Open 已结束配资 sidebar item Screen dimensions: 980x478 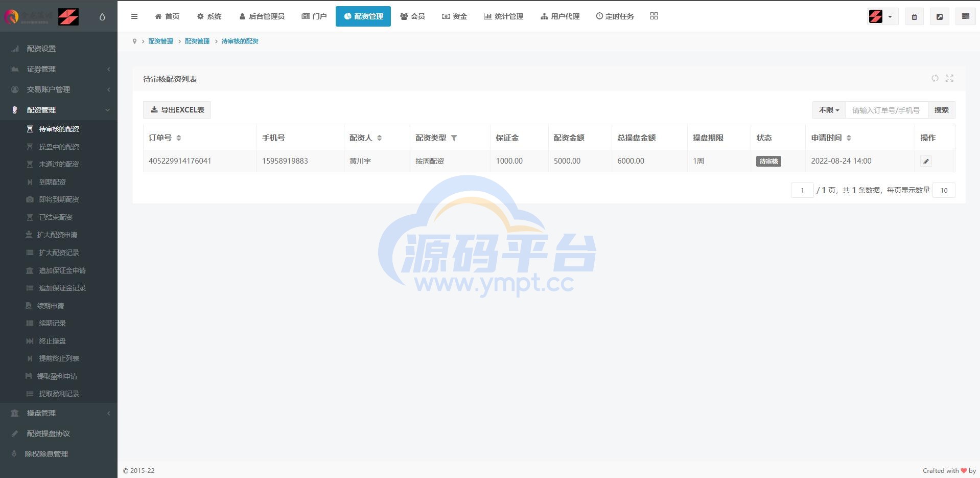pyautogui.click(x=59, y=217)
